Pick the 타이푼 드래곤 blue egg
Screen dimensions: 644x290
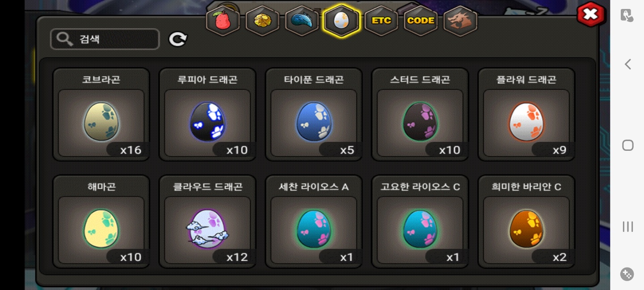pos(314,114)
